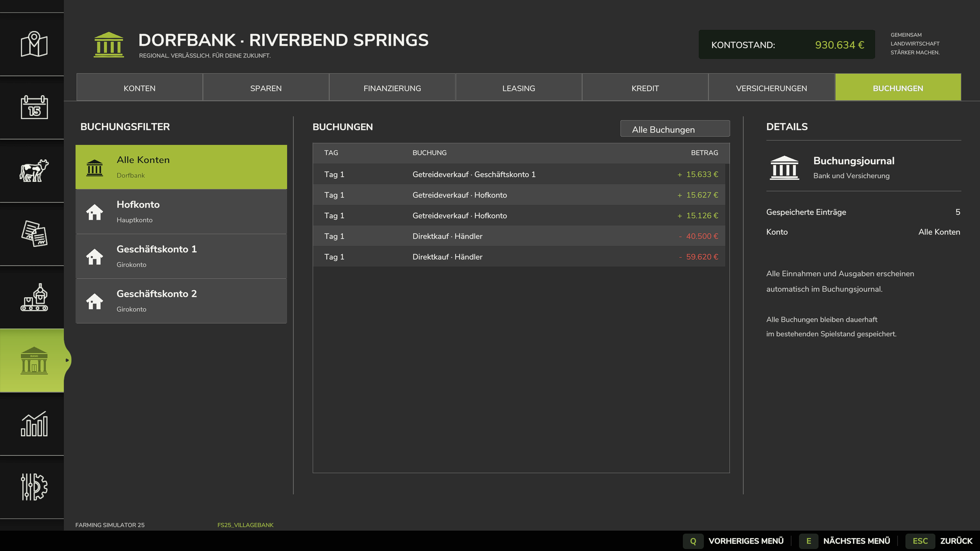Click the Q Vorheriges Menü button

733,541
